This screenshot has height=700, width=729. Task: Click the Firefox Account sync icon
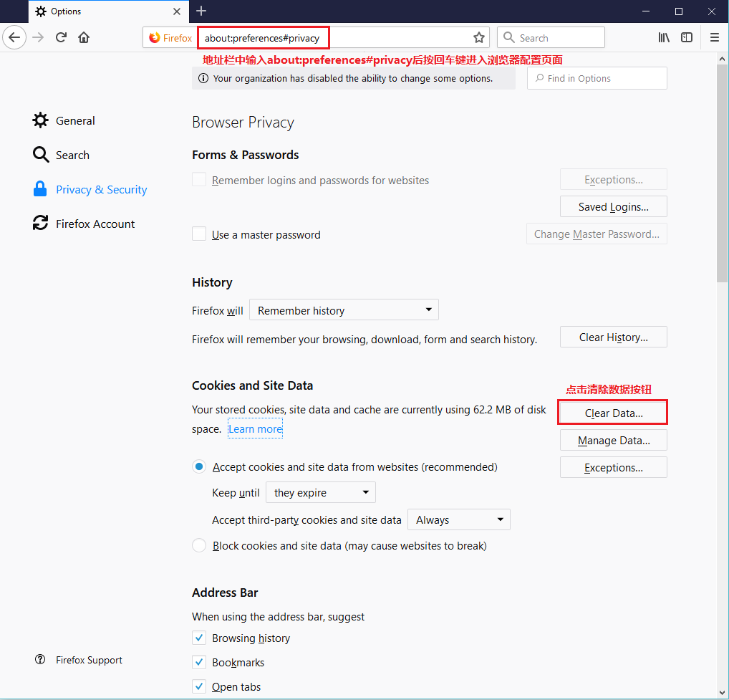(x=40, y=223)
